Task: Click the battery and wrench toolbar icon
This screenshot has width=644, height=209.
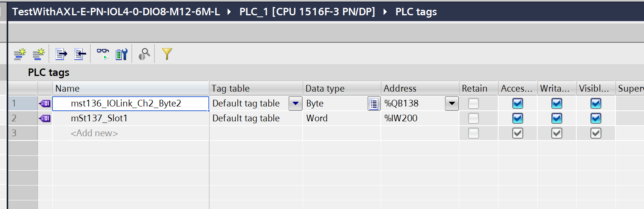Action: click(122, 54)
